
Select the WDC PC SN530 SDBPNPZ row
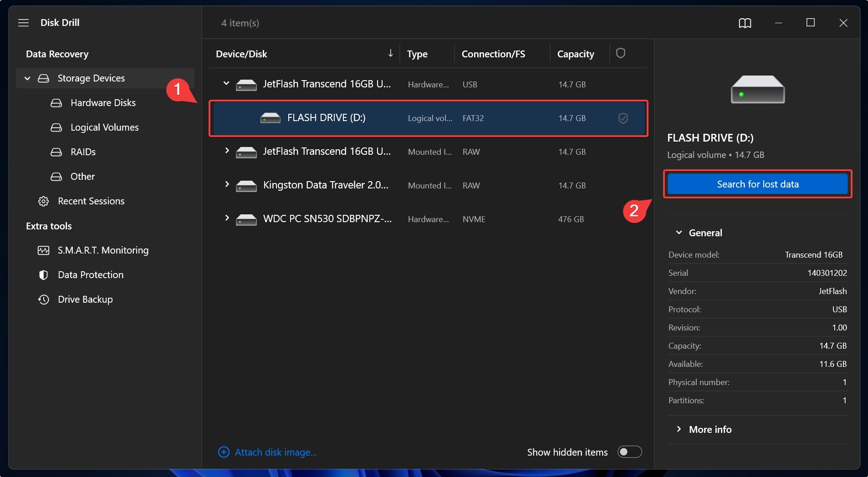click(x=428, y=219)
